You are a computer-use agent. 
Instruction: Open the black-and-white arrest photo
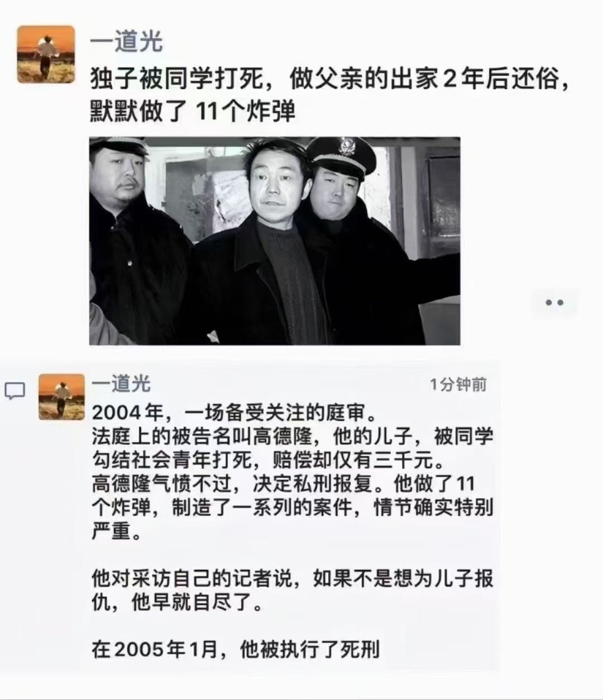coord(275,241)
